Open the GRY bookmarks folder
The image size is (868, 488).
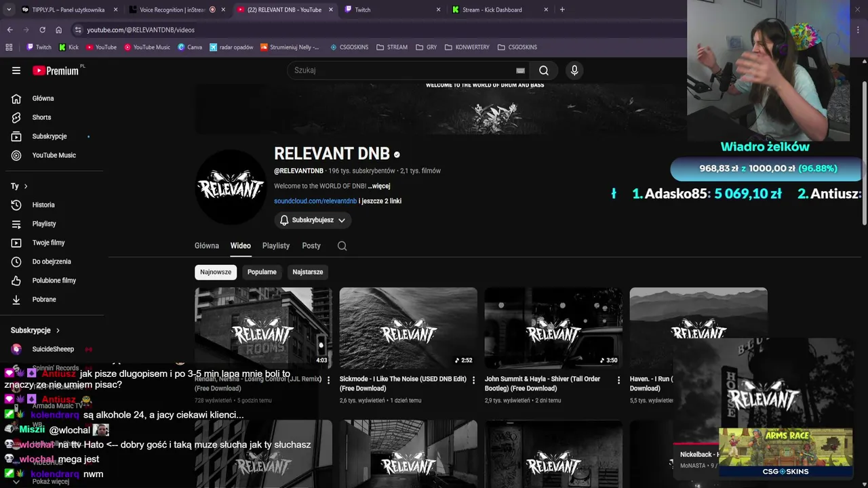click(426, 47)
